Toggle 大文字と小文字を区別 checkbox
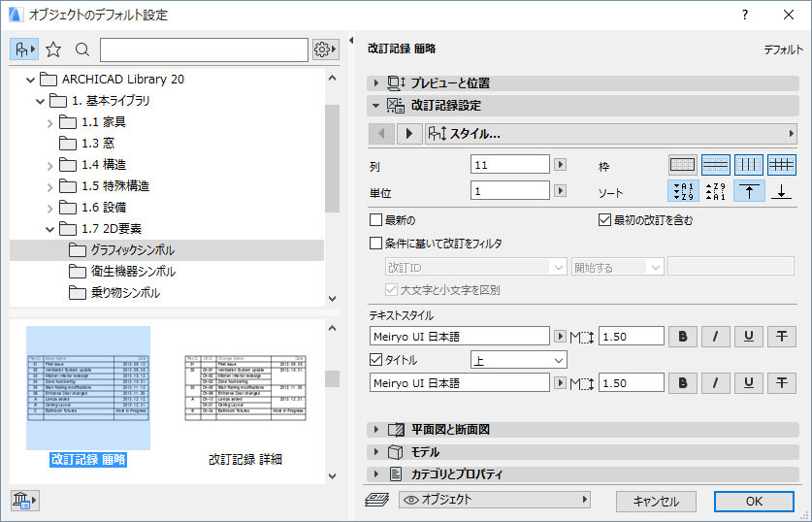Viewport: 812px width, 522px height. [x=391, y=290]
